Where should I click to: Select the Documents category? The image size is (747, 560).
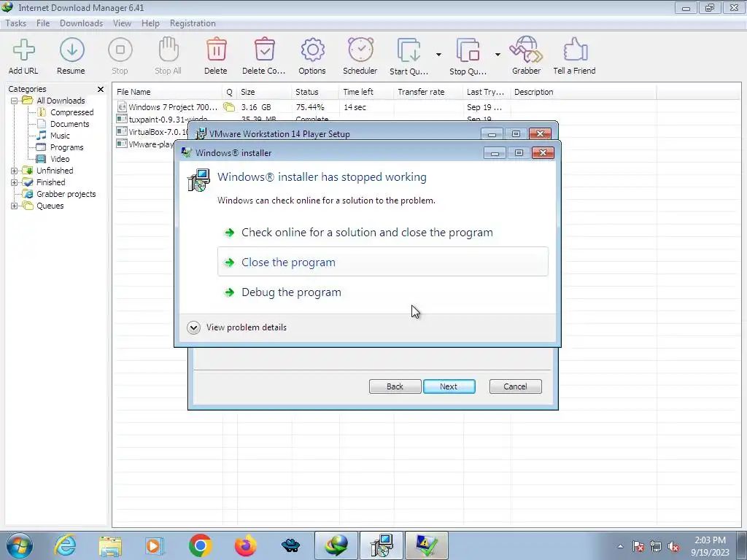tap(69, 124)
